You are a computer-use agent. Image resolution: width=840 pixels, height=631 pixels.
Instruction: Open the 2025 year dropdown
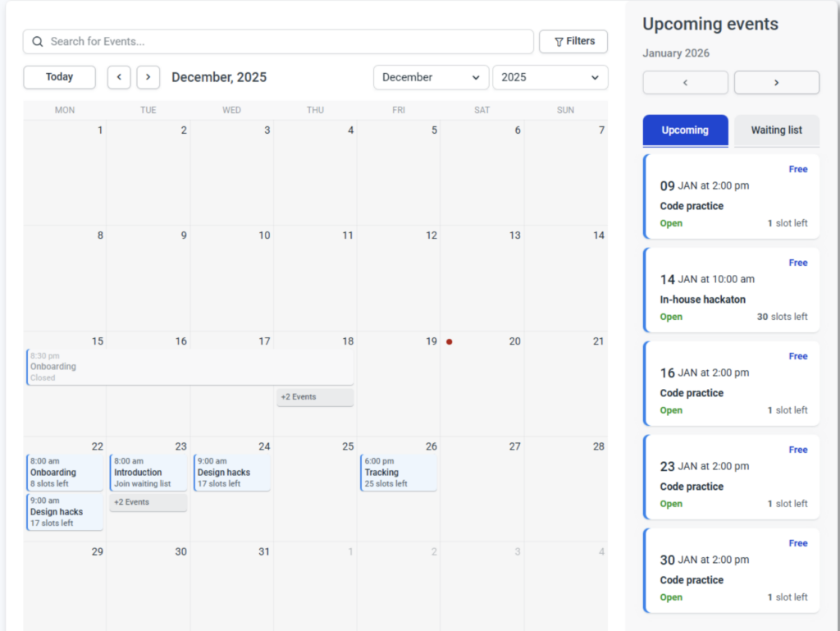coord(550,77)
